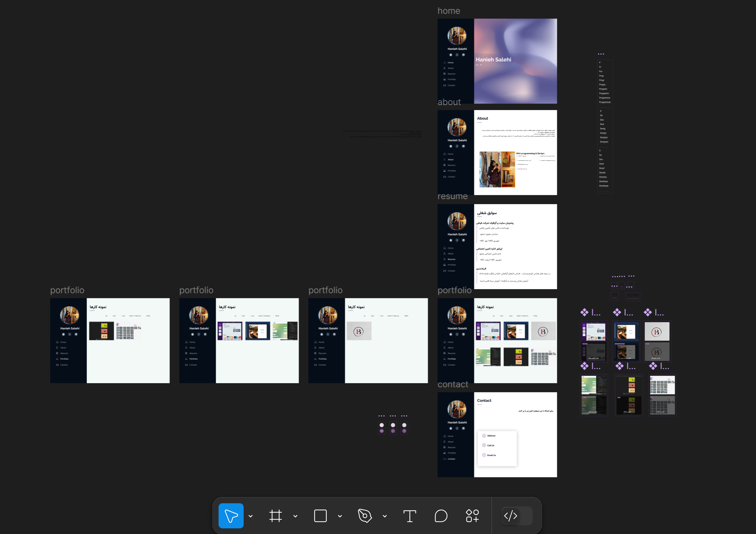Viewport: 756px width, 534px height.
Task: Click the FB logo component thumbnail
Action: [x=657, y=331]
